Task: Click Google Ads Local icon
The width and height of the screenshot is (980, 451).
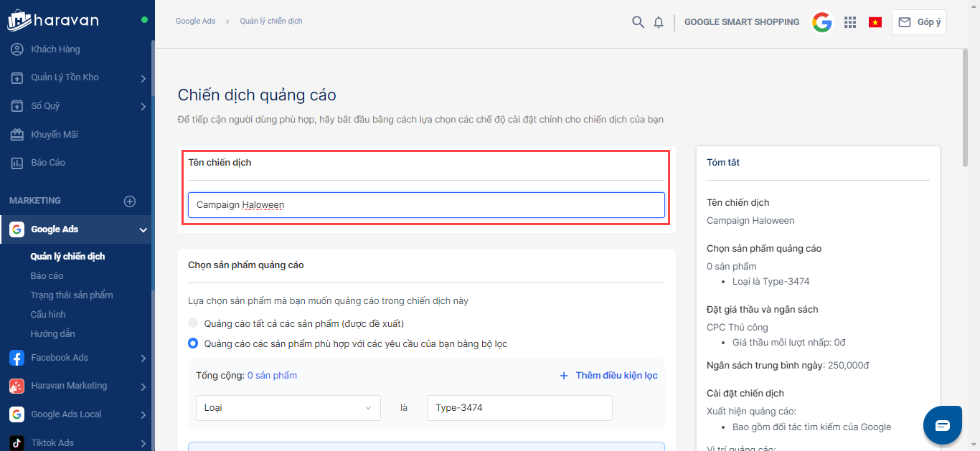Action: [x=17, y=414]
